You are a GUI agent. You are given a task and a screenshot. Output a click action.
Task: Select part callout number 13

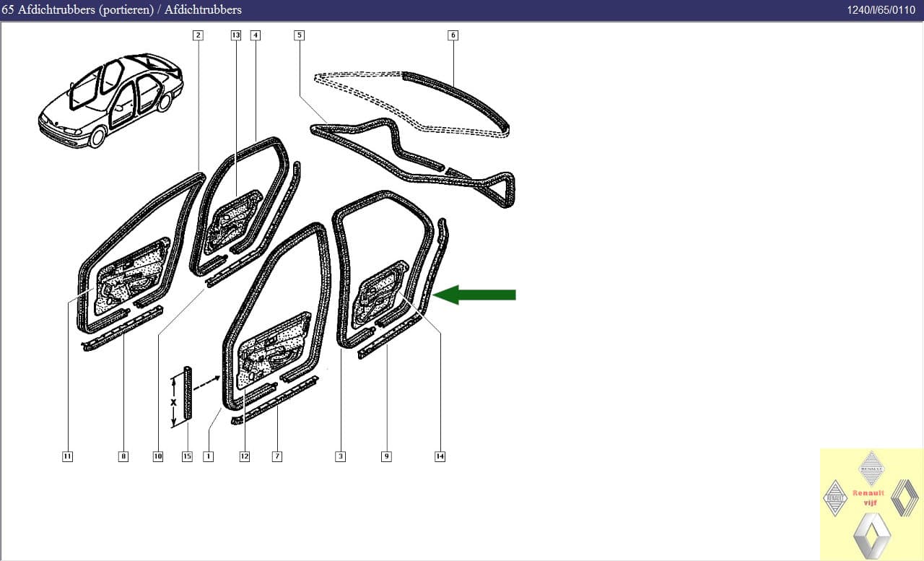tap(235, 35)
